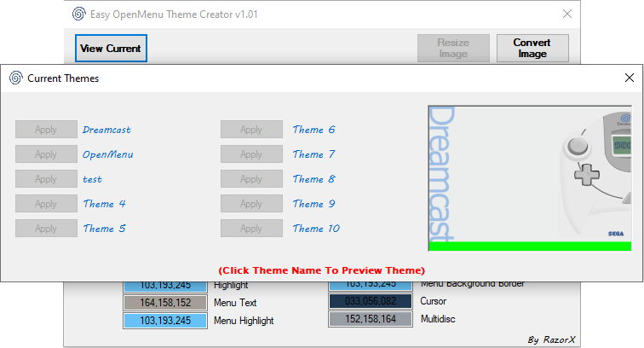
Task: Click the Theme 5 name link
Action: tap(104, 229)
